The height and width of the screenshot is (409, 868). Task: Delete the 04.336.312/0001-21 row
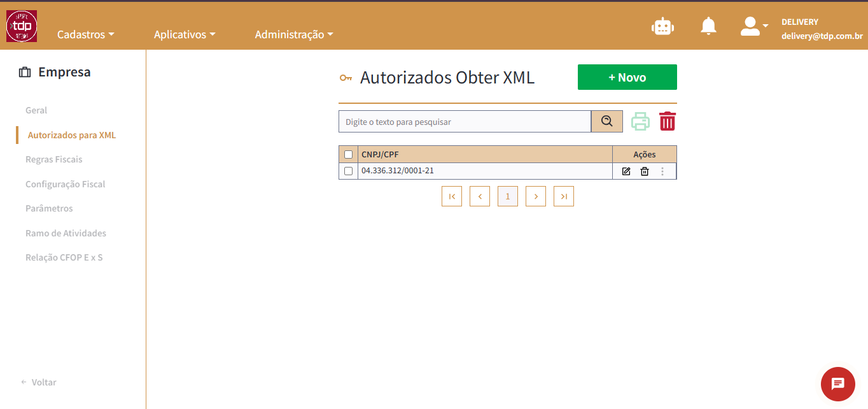click(645, 171)
